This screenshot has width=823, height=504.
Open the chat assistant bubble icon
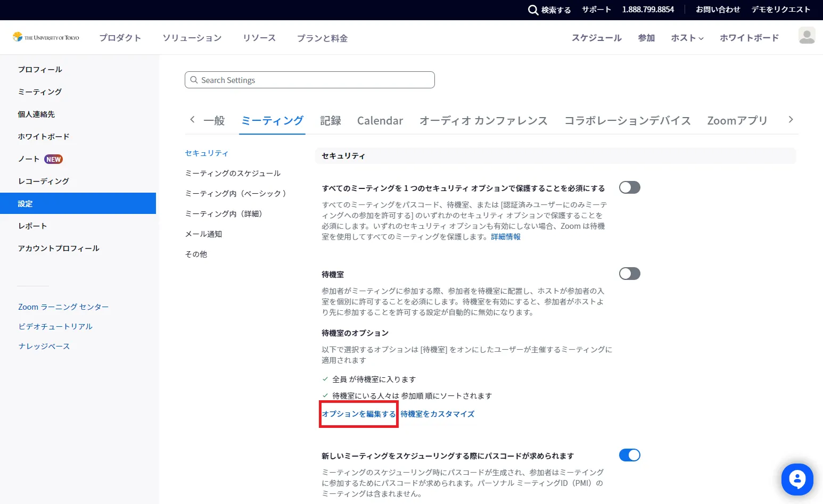[797, 480]
